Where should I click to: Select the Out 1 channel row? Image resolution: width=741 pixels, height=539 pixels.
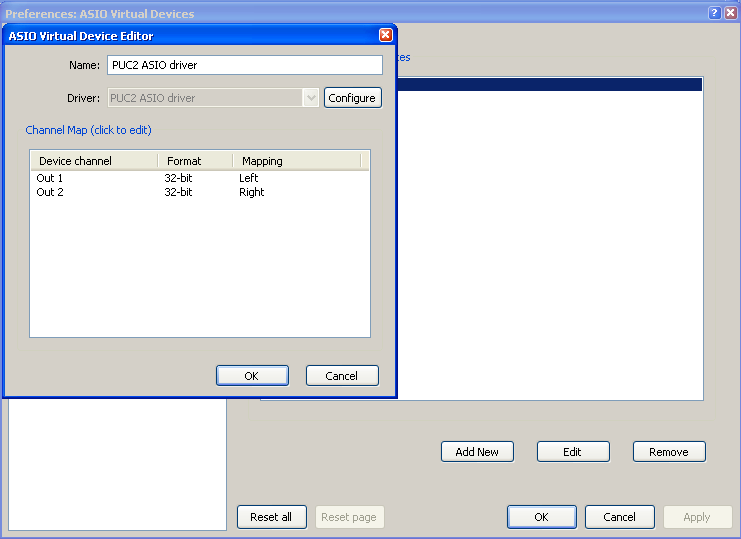199,178
